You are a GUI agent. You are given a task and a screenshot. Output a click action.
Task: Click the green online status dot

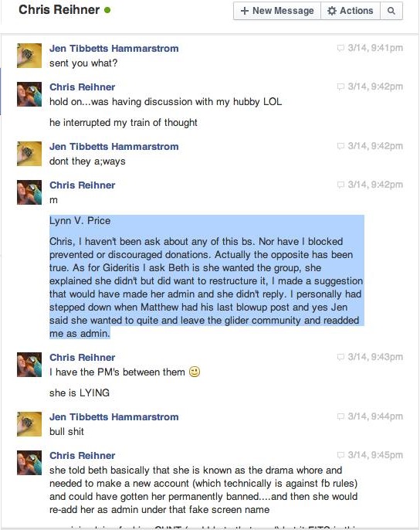click(107, 10)
